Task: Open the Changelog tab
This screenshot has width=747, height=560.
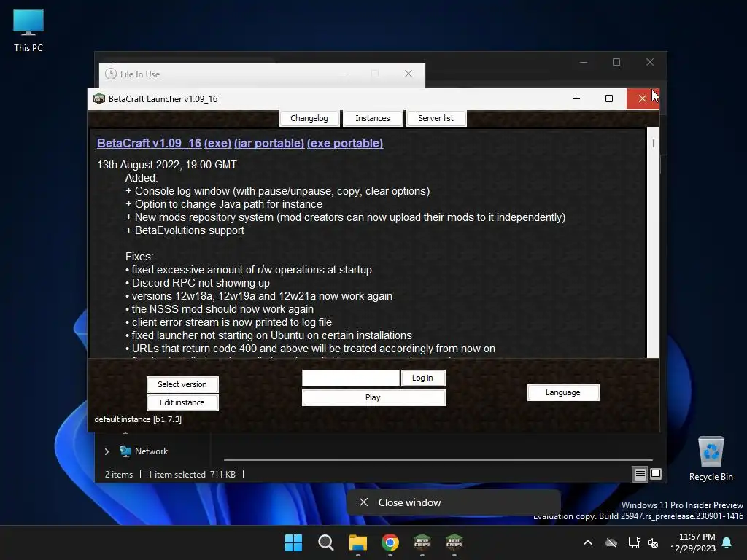Action: pos(309,118)
